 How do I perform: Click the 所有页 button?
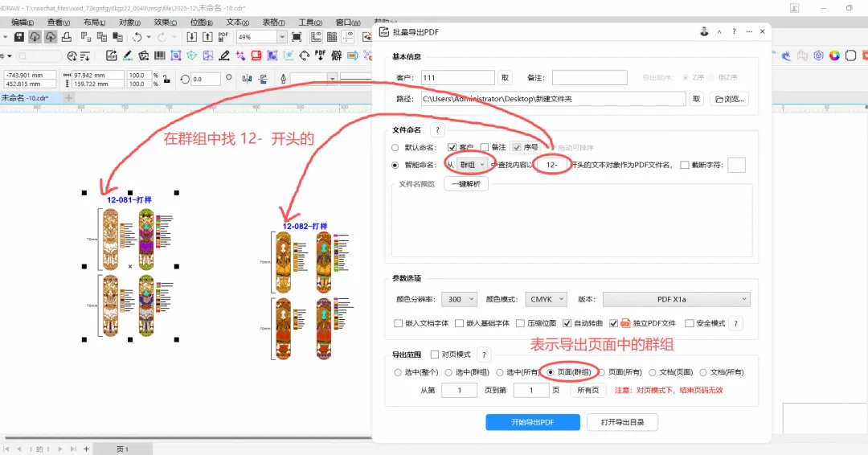coord(588,390)
